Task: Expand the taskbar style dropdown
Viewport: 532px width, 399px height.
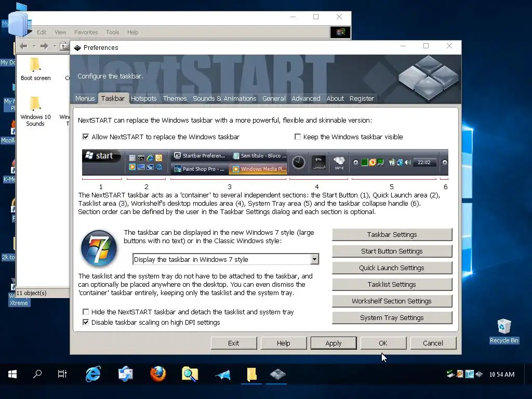Action: coord(314,259)
